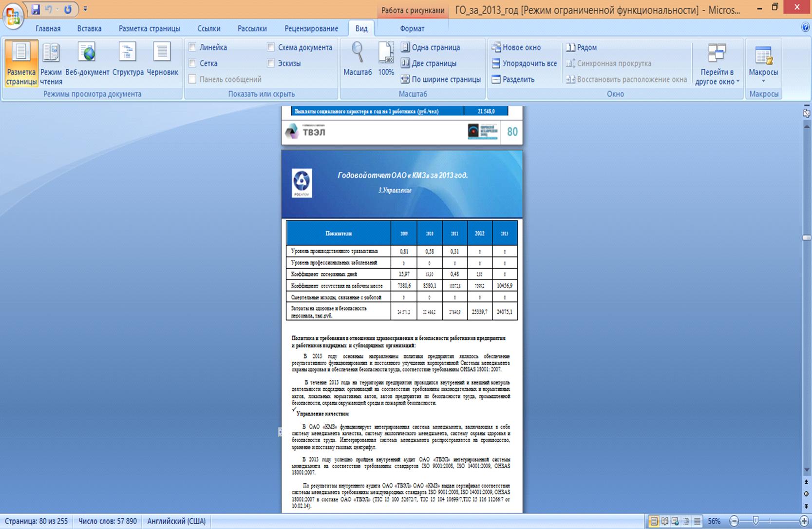The image size is (812, 529).
Task: Open a Новое окно for the document
Action: pyautogui.click(x=516, y=47)
